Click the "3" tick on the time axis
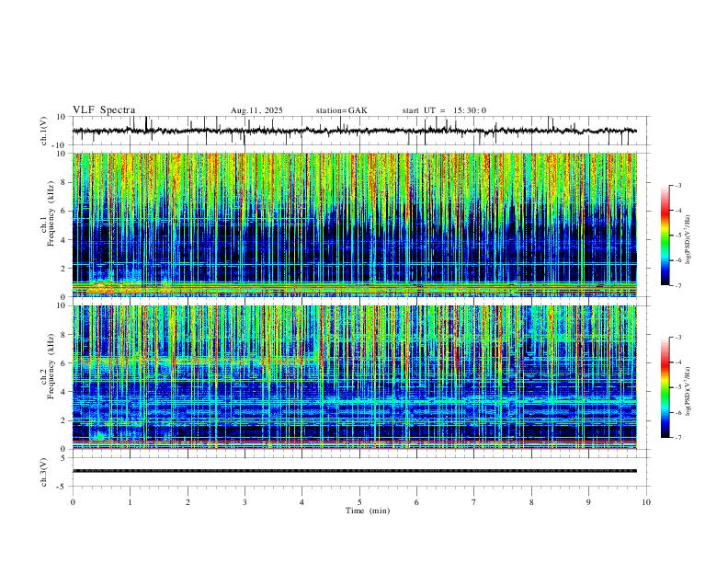728x563 pixels. [x=245, y=502]
